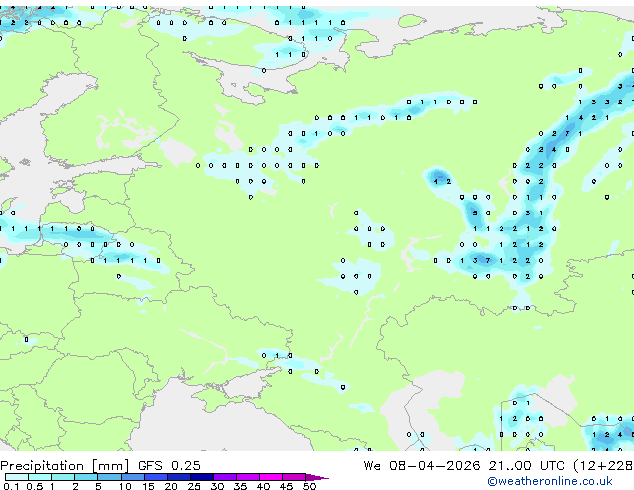Pick the 15–20 mm legend color swatch

click(155, 477)
